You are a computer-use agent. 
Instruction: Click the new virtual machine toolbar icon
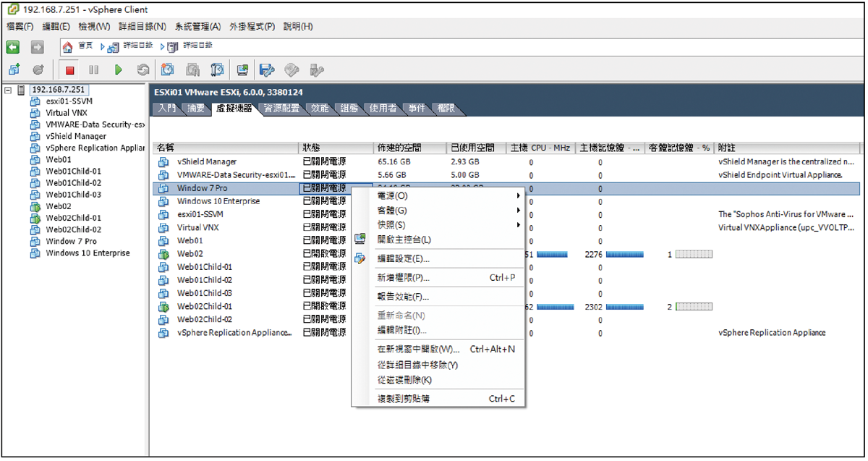tap(14, 70)
